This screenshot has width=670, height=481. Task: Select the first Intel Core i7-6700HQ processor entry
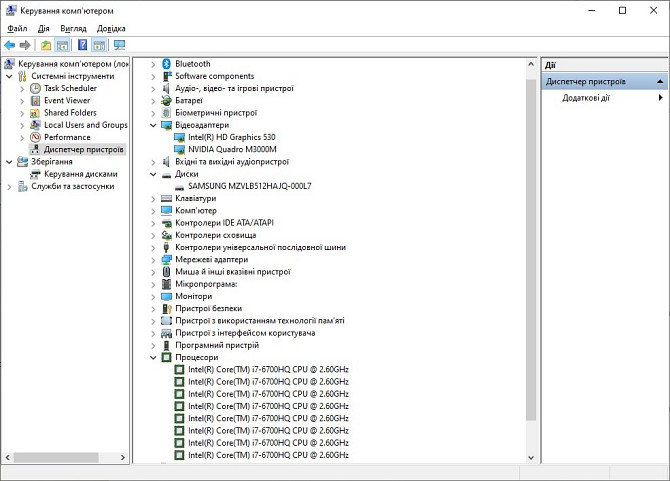point(268,370)
